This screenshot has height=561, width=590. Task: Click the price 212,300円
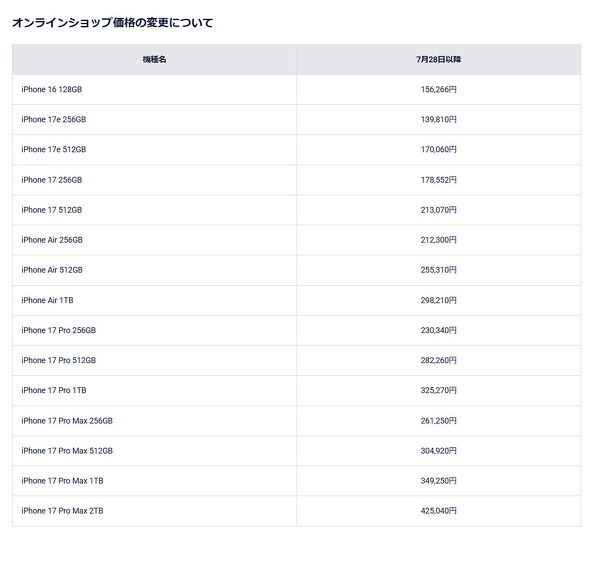tap(438, 240)
